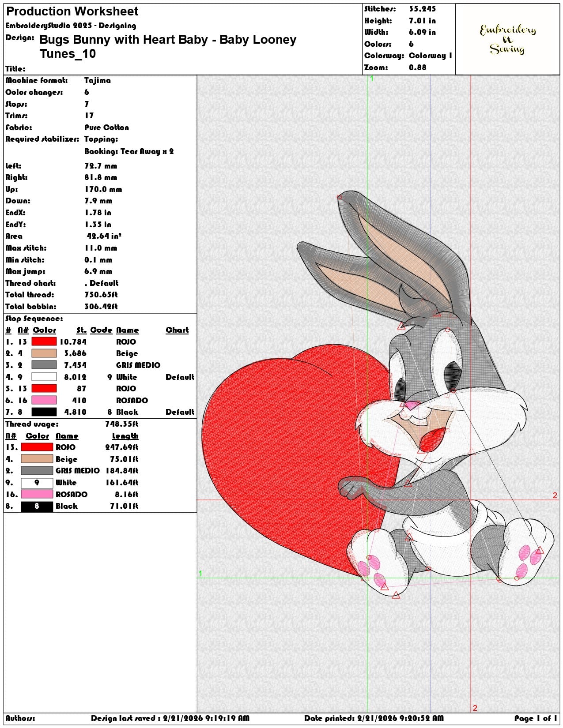
Task: Click the stitch count 8,012 in the White row
Action: click(x=75, y=377)
